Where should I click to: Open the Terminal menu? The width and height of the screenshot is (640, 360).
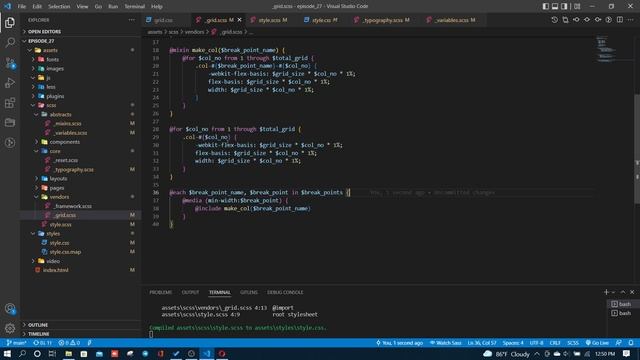pos(134,6)
